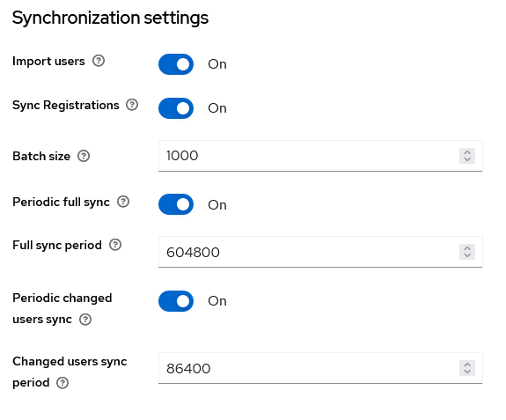Toggle Periodic full sync off

[176, 204]
